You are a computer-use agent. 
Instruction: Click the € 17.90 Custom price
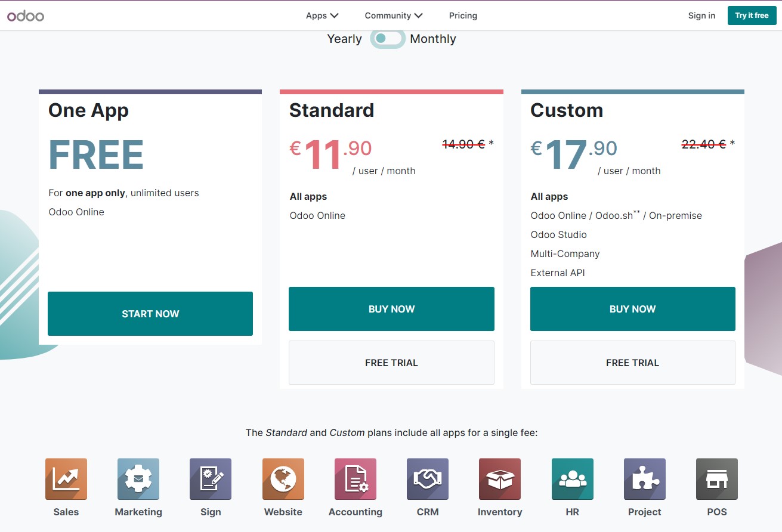coord(574,154)
